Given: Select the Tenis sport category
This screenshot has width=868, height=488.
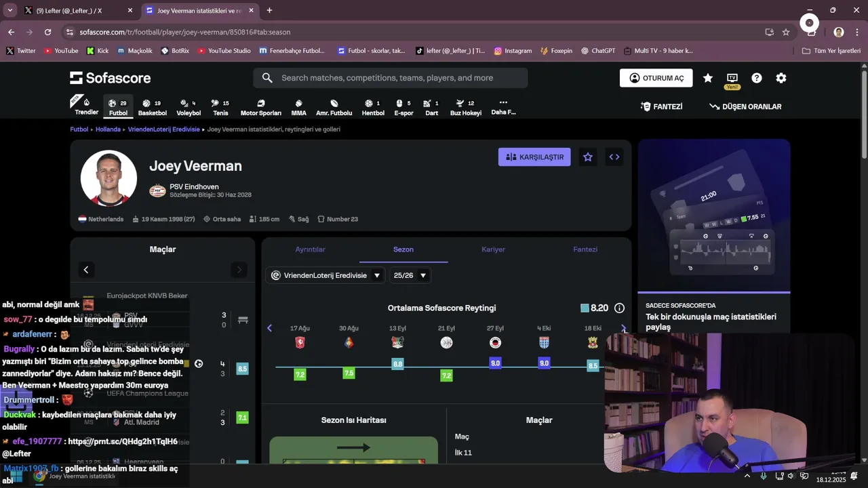Looking at the screenshot, I should pyautogui.click(x=220, y=107).
